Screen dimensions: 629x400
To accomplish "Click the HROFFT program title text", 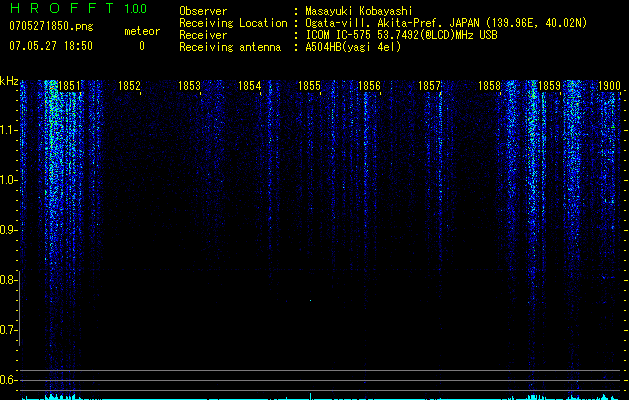I will pyautogui.click(x=62, y=8).
